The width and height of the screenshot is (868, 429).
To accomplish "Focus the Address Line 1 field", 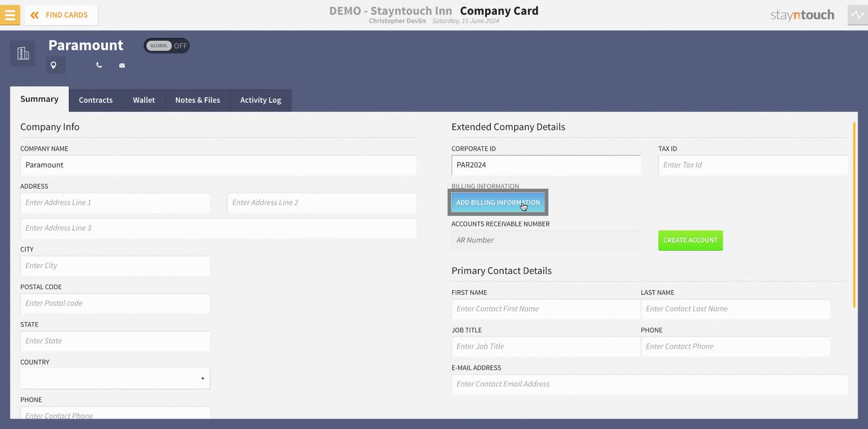I will coord(115,203).
